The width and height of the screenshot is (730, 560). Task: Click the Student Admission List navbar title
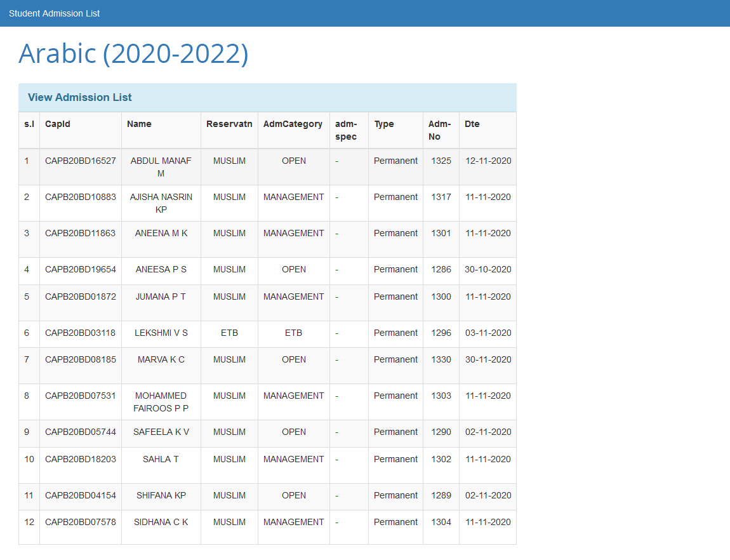click(54, 13)
